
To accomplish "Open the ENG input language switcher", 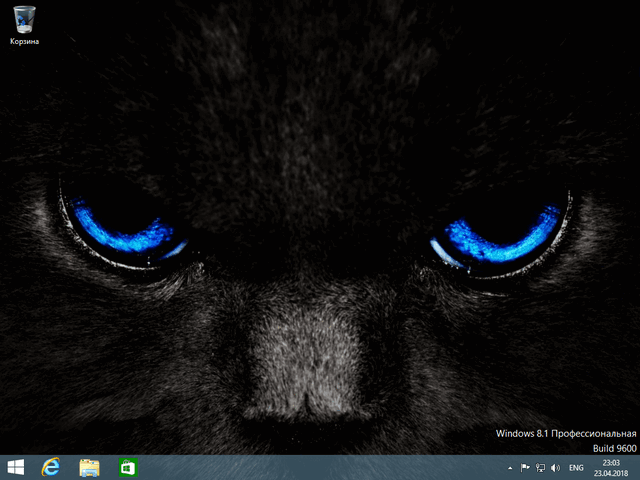I will click(x=577, y=467).
